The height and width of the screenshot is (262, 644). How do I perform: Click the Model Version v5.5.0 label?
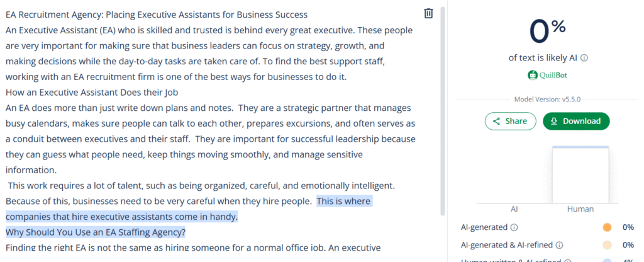coord(548,99)
